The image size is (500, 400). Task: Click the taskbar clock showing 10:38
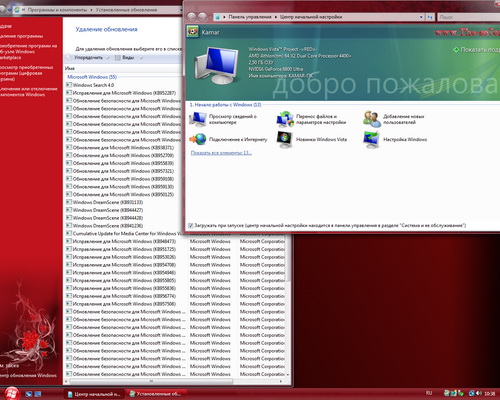click(x=489, y=394)
